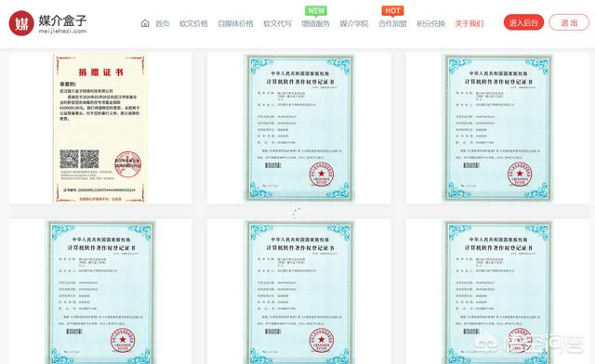Open 合作加盟 page
This screenshot has width=595, height=364.
coord(392,23)
